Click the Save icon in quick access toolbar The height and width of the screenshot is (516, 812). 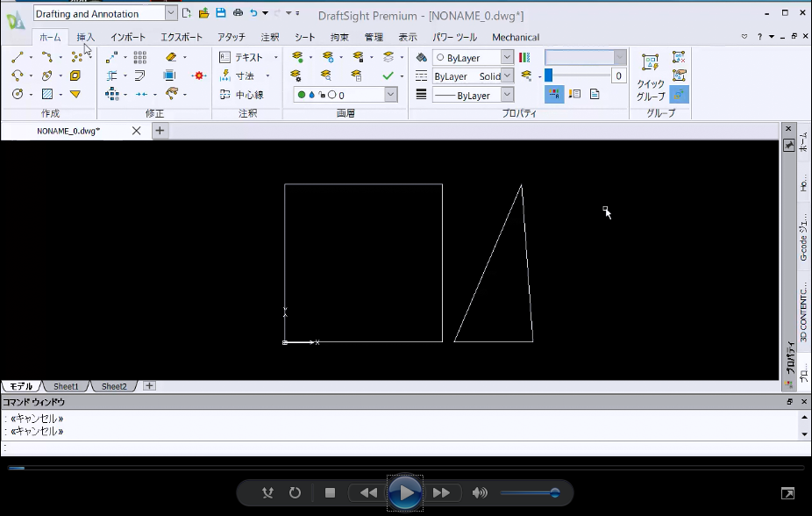(221, 13)
